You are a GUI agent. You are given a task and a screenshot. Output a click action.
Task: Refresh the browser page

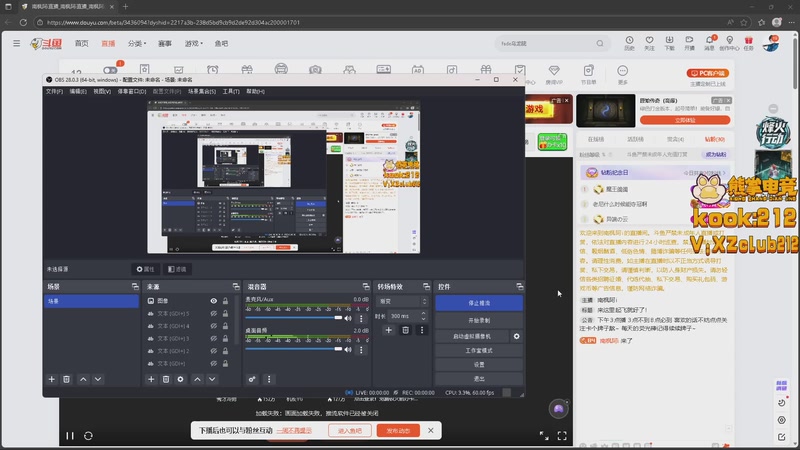(23, 22)
